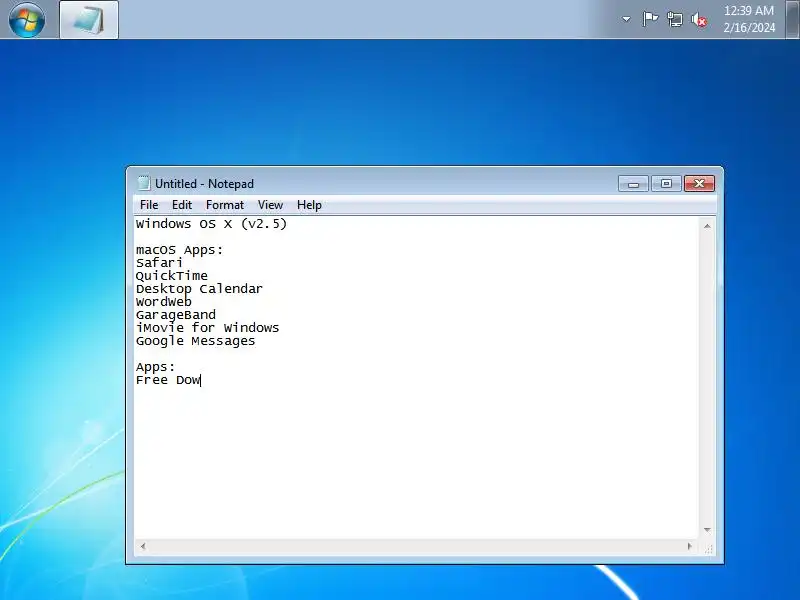Image resolution: width=800 pixels, height=600 pixels.
Task: Click the 'WordWeb' line
Action: [x=164, y=302]
